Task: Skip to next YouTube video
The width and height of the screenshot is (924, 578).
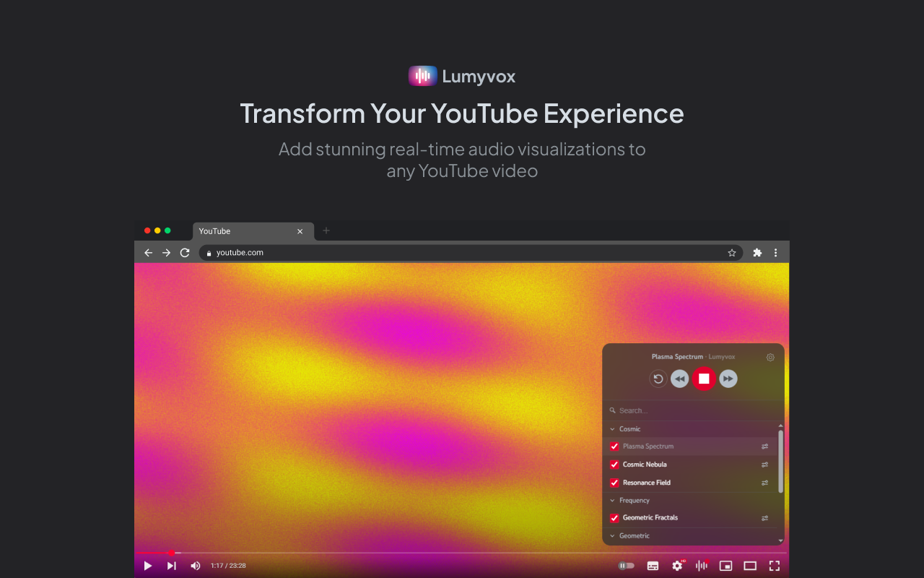Action: 171,566
